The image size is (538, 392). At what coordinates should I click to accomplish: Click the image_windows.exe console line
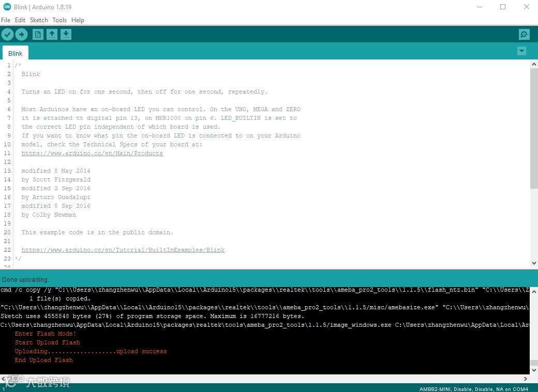(x=264, y=325)
